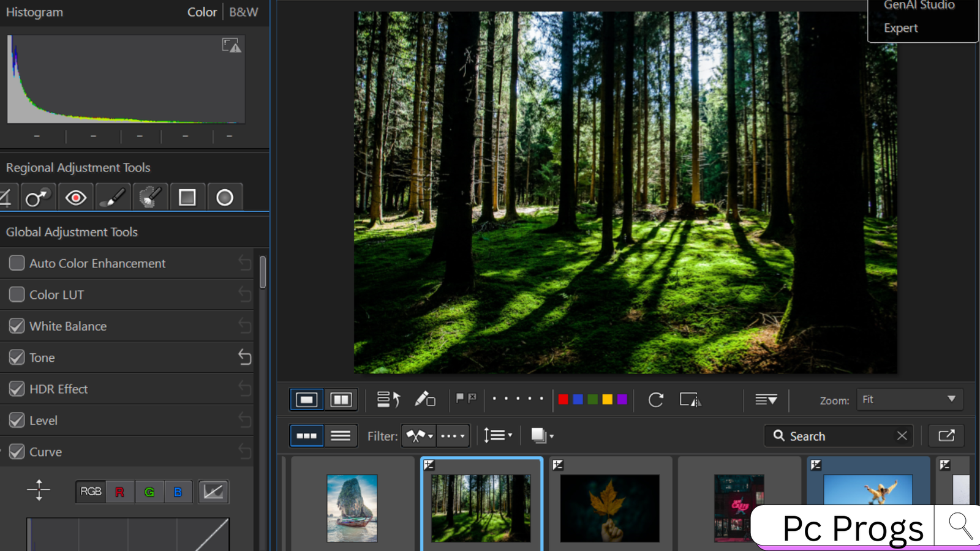Image resolution: width=980 pixels, height=551 pixels.
Task: Click the Curve reset arrow
Action: tap(244, 452)
